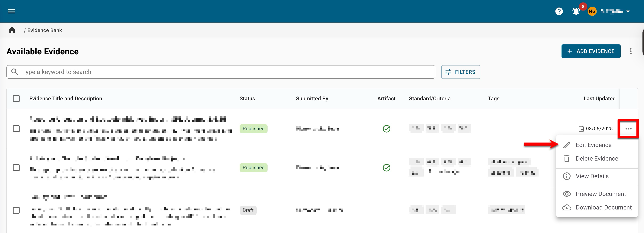Click the NG user avatar
The width and height of the screenshot is (644, 233).
(592, 11)
